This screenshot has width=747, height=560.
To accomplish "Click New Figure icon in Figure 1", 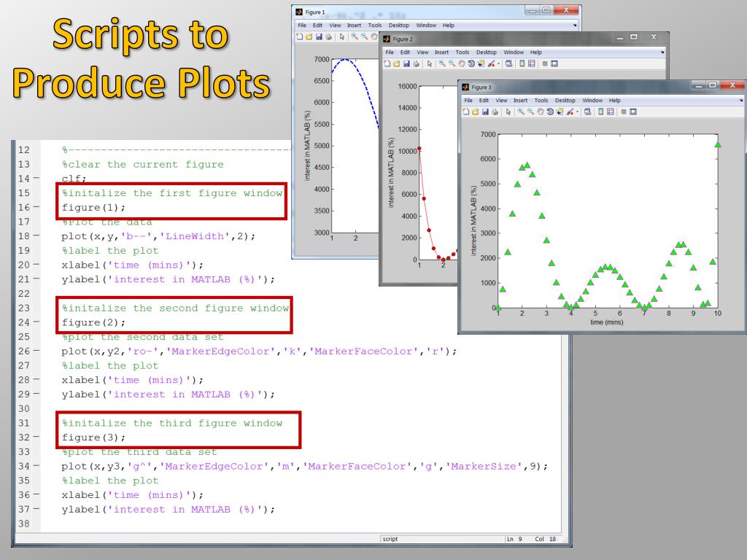I will click(300, 36).
